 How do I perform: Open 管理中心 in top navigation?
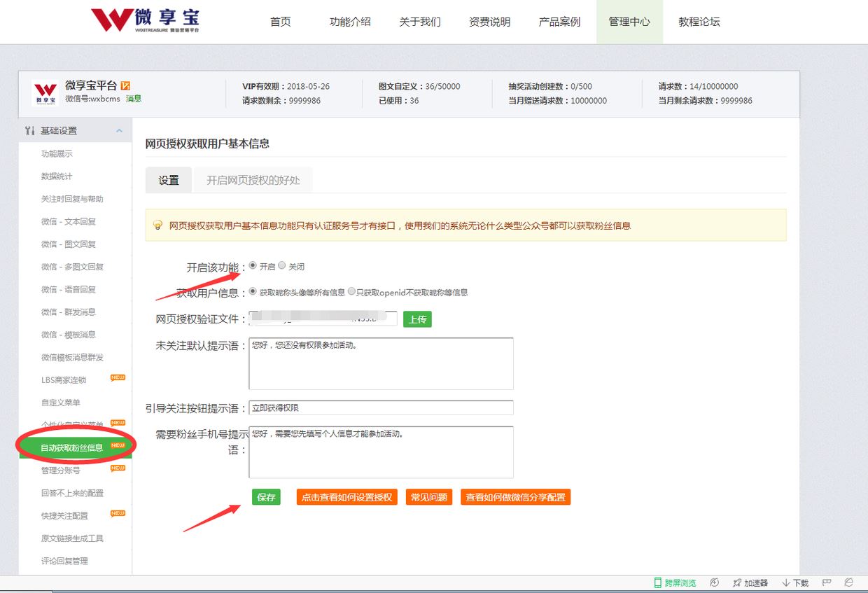point(629,22)
